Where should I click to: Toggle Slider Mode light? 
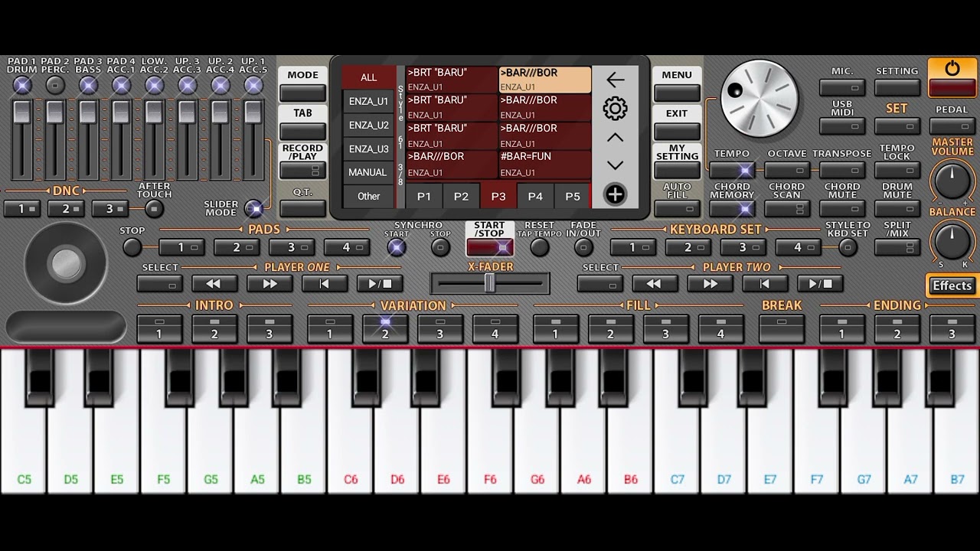pos(253,207)
